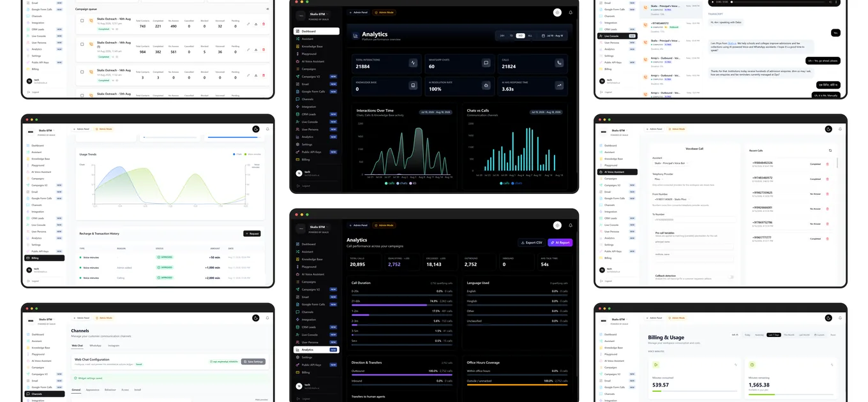868x402 pixels.
Task: Click the Calls phone icon on Dashboard card
Action: point(559,63)
